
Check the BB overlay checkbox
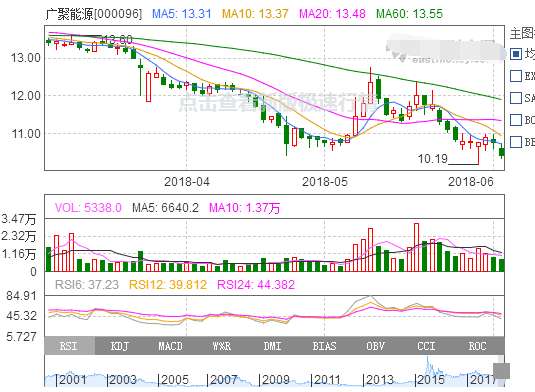click(516, 142)
